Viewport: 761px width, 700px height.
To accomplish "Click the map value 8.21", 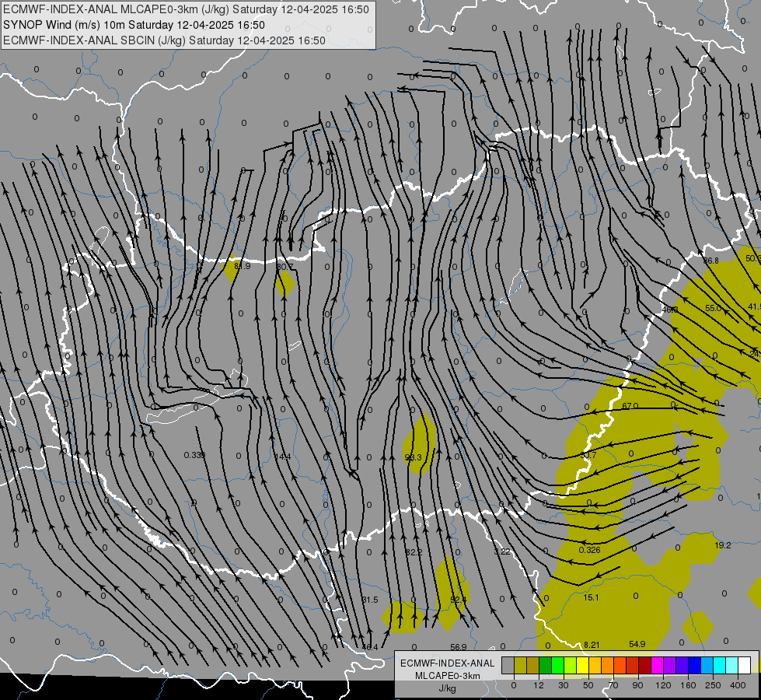I will 592,645.
